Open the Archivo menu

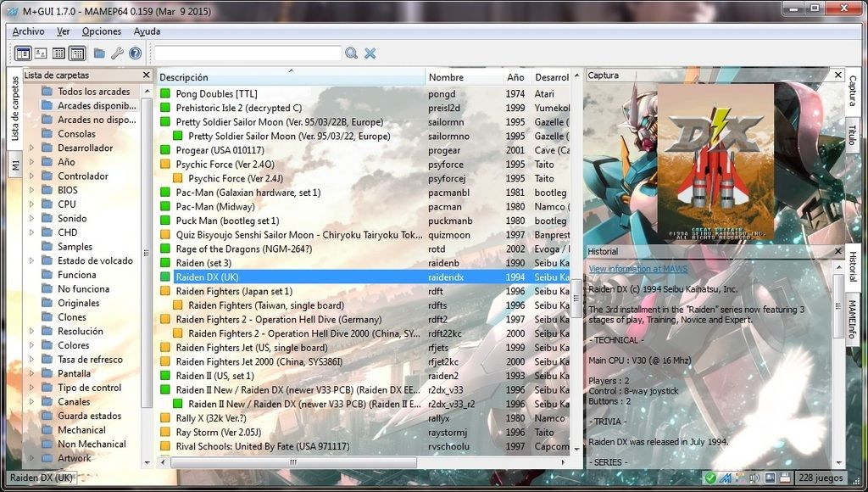(x=28, y=31)
